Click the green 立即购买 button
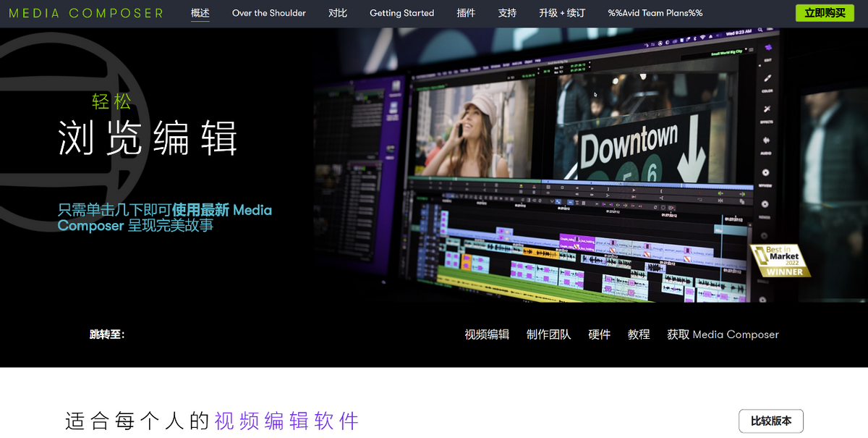868x438 pixels. [x=825, y=13]
